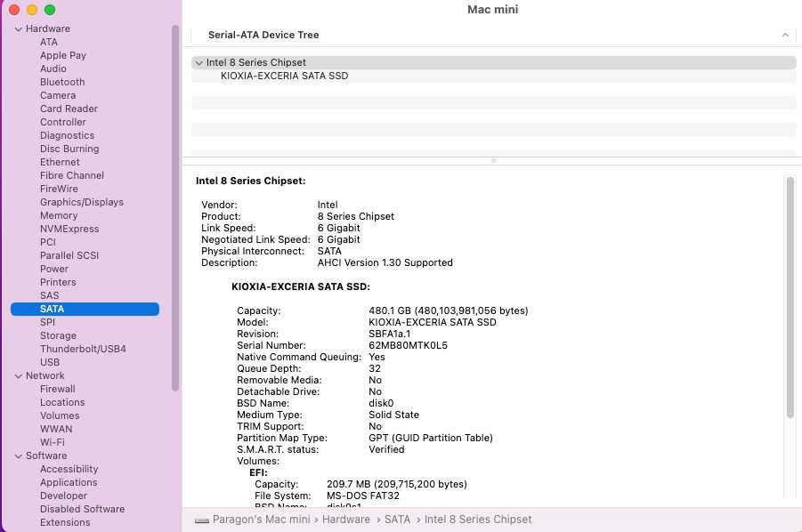Select Developer under Software
Image resolution: width=802 pixels, height=532 pixels.
click(63, 496)
